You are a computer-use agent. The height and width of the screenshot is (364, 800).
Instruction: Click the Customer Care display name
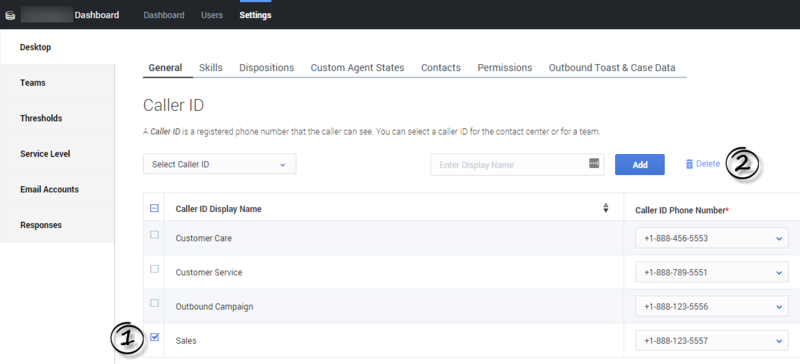point(204,238)
